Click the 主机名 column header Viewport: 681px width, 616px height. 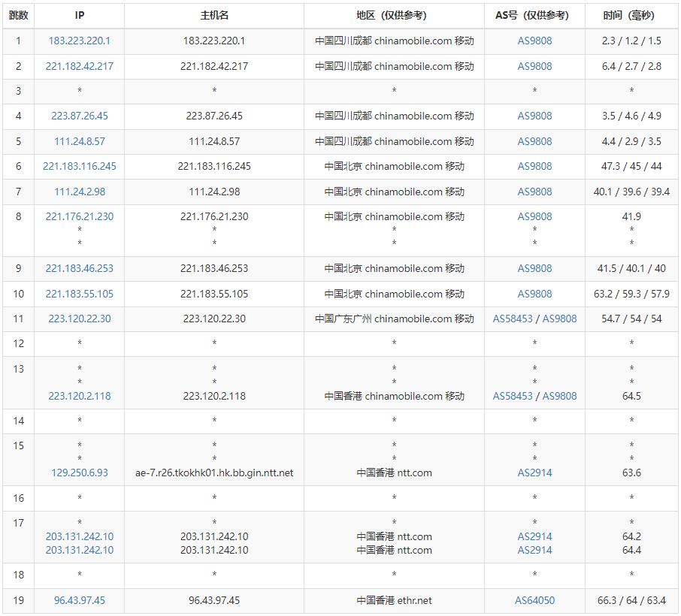point(214,16)
